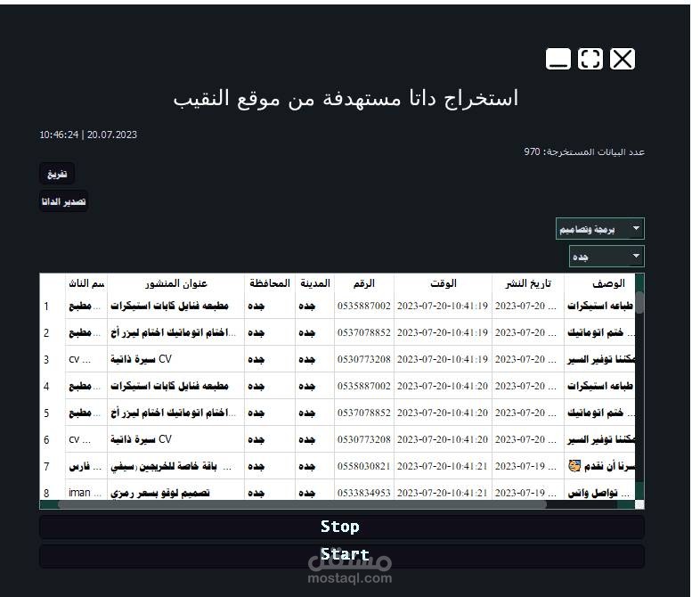Viewport: 700px width, 597px height.
Task: Select row number 5 header
Action: 53,413
